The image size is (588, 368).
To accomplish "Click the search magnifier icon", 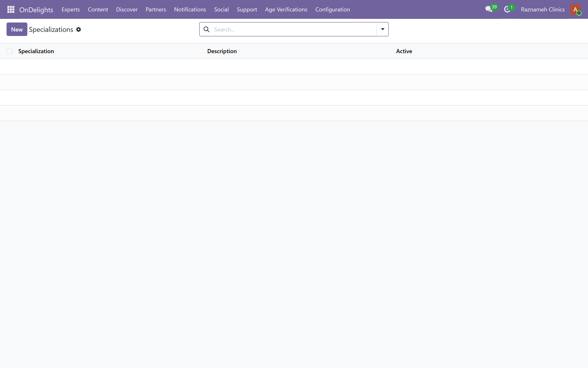I will (207, 29).
